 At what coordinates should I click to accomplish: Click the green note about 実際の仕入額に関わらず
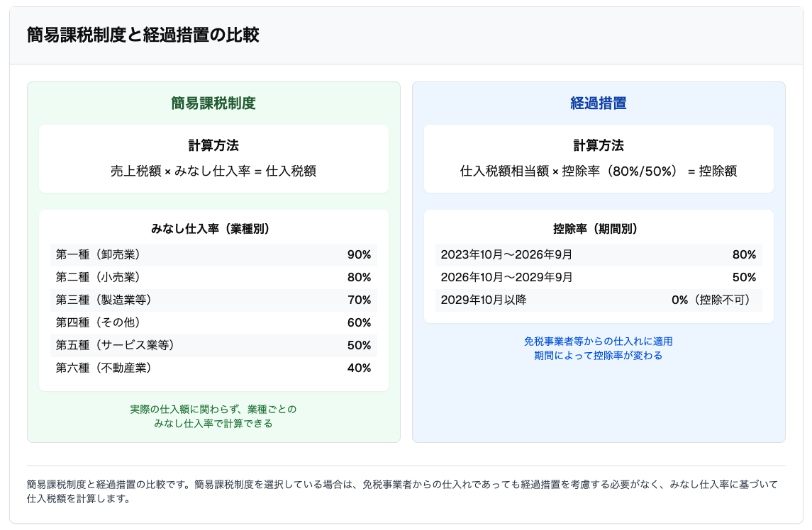(213, 410)
